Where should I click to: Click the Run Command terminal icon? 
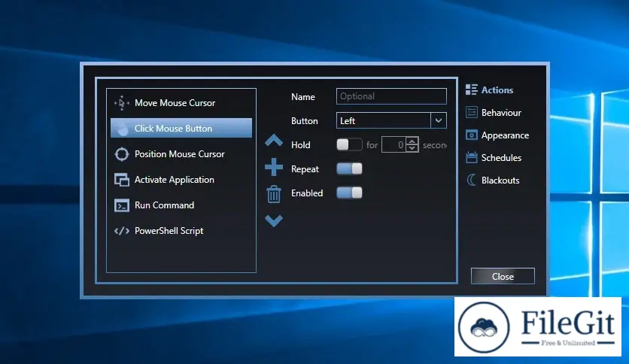pyautogui.click(x=122, y=205)
